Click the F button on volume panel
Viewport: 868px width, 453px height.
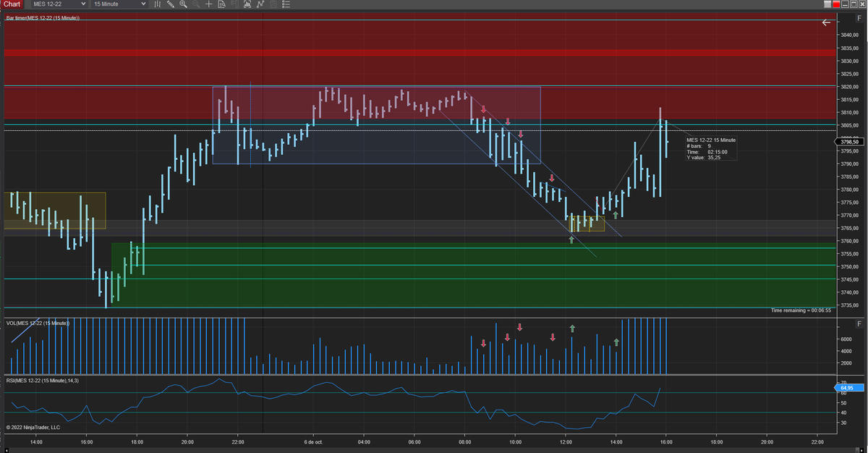pyautogui.click(x=859, y=323)
